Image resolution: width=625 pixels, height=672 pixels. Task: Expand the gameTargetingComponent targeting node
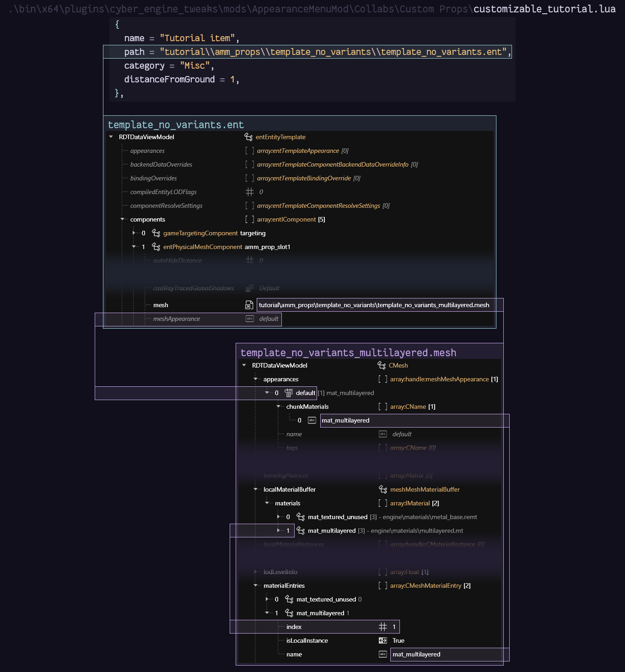point(134,233)
